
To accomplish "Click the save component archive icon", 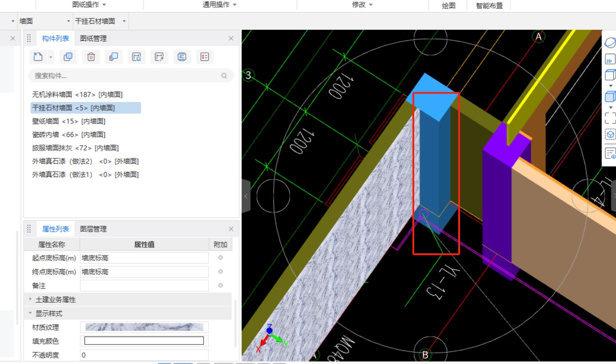I will (x=136, y=57).
